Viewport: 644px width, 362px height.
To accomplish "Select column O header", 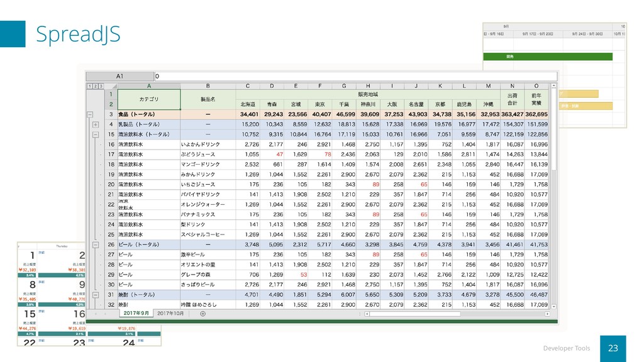I will pos(536,86).
